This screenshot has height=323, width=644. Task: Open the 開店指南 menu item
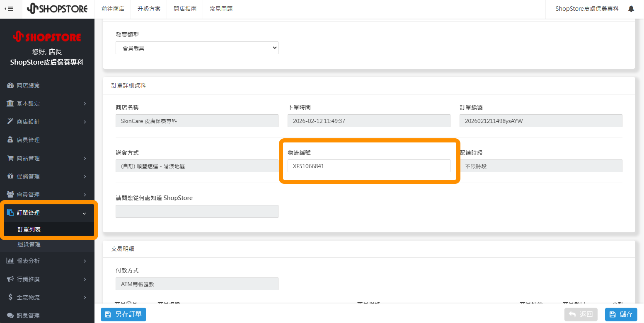185,8
